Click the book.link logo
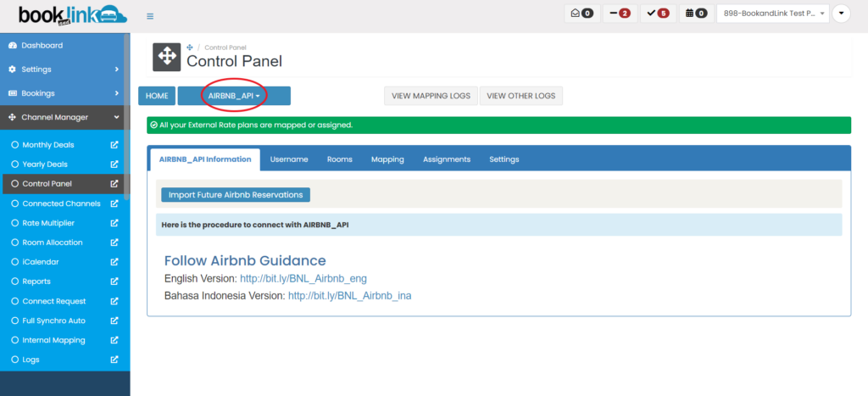This screenshot has width=868, height=396. tap(73, 15)
